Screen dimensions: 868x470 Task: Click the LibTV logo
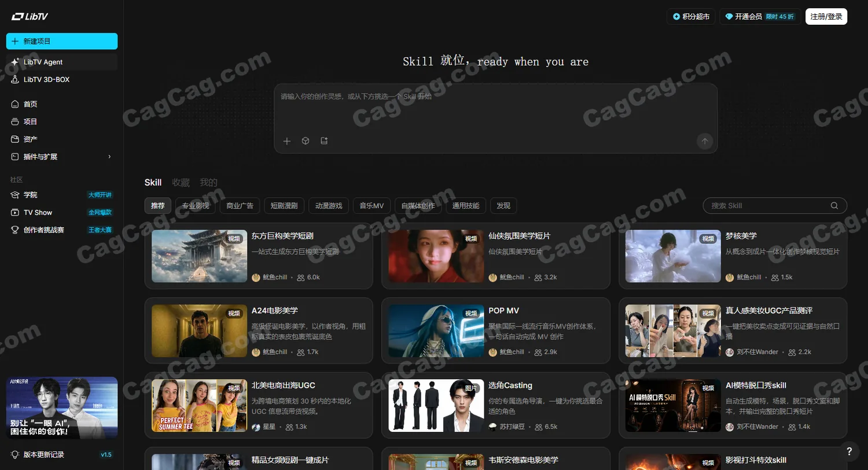tap(30, 17)
